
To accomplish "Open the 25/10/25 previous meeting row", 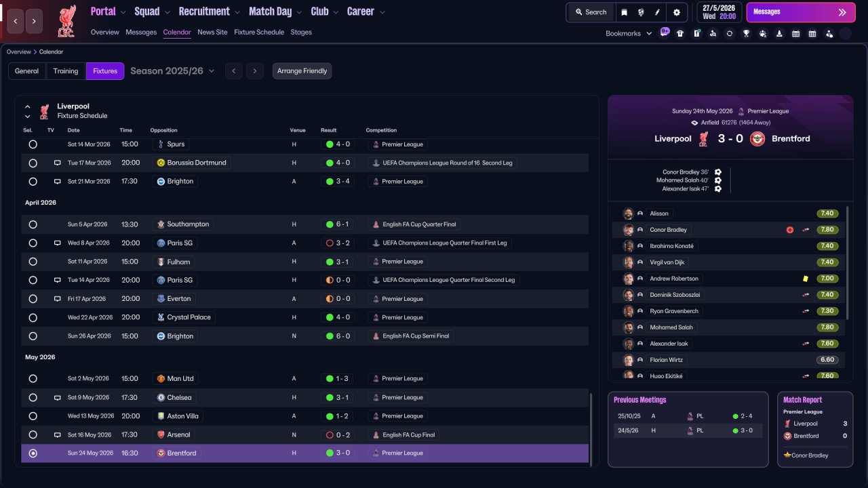I will point(688,416).
